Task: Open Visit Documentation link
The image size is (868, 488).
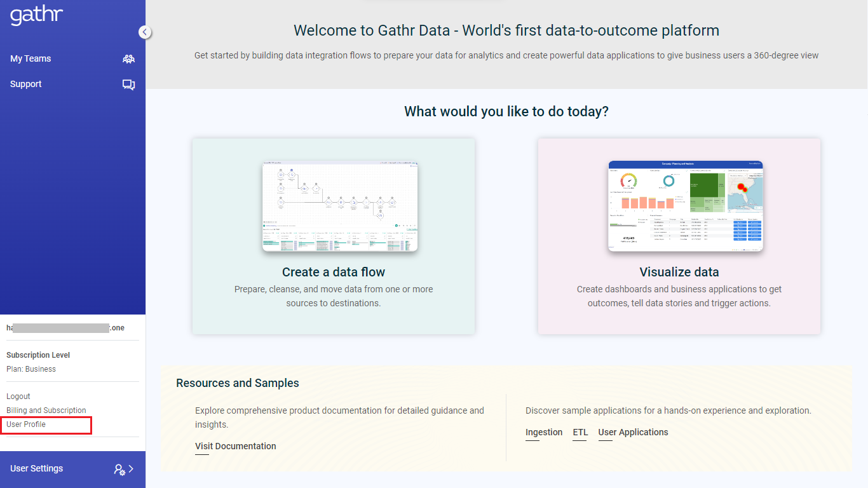Action: click(x=236, y=446)
